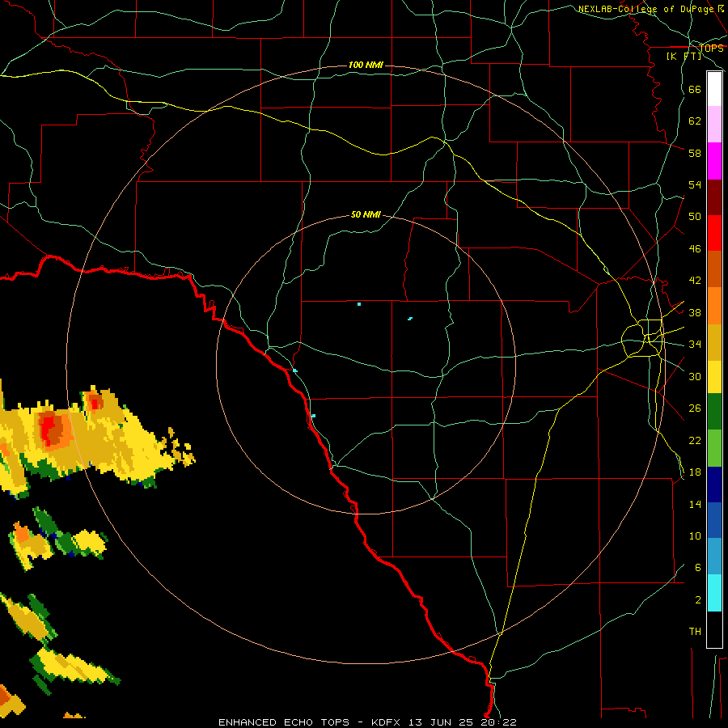Click the 50 NMI range ring label
The height and width of the screenshot is (728, 728).
366,214
